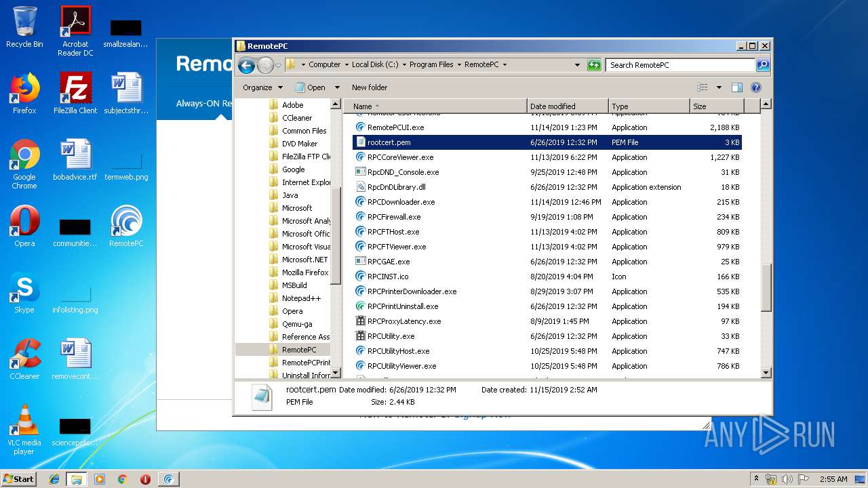Expand the recent pages dropdown arrow
Image resolution: width=868 pixels, height=488 pixels.
(278, 66)
